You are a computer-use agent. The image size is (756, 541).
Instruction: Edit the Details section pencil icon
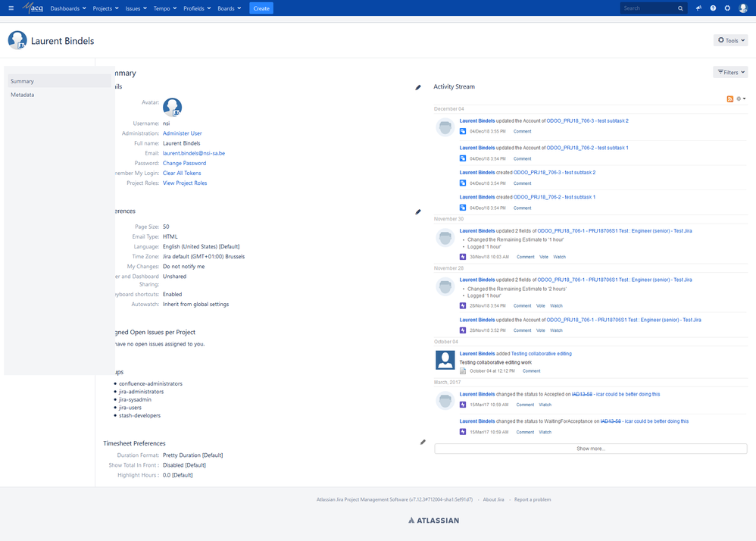tap(418, 87)
